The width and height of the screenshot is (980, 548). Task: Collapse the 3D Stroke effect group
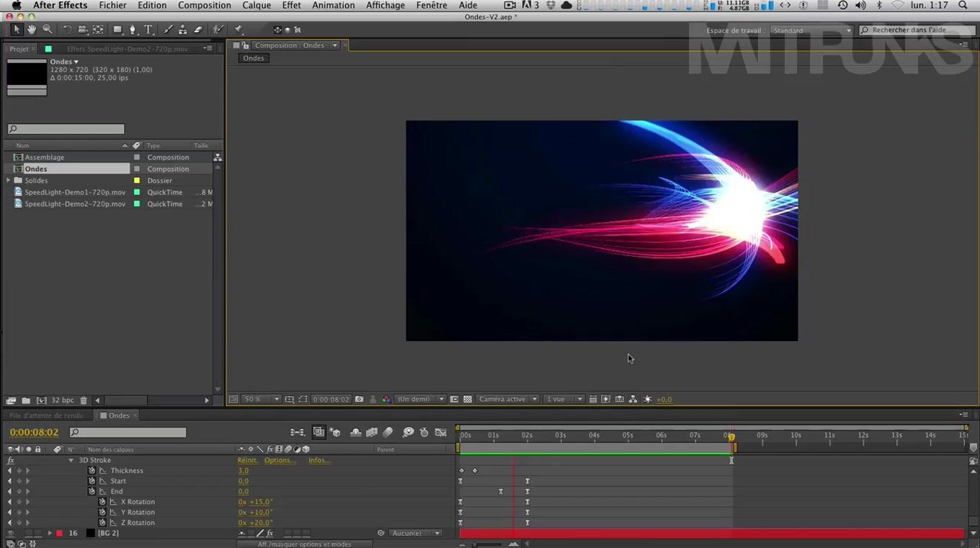71,460
